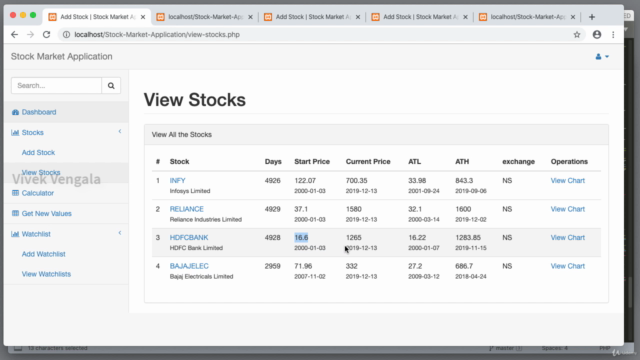The height and width of the screenshot is (360, 640).
Task: Open the HDFCBANK stock link
Action: click(189, 238)
